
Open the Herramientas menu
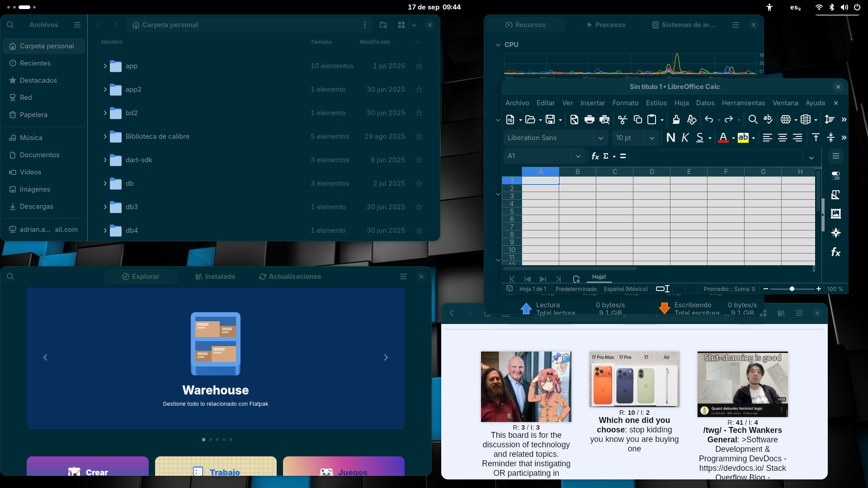pyautogui.click(x=743, y=103)
